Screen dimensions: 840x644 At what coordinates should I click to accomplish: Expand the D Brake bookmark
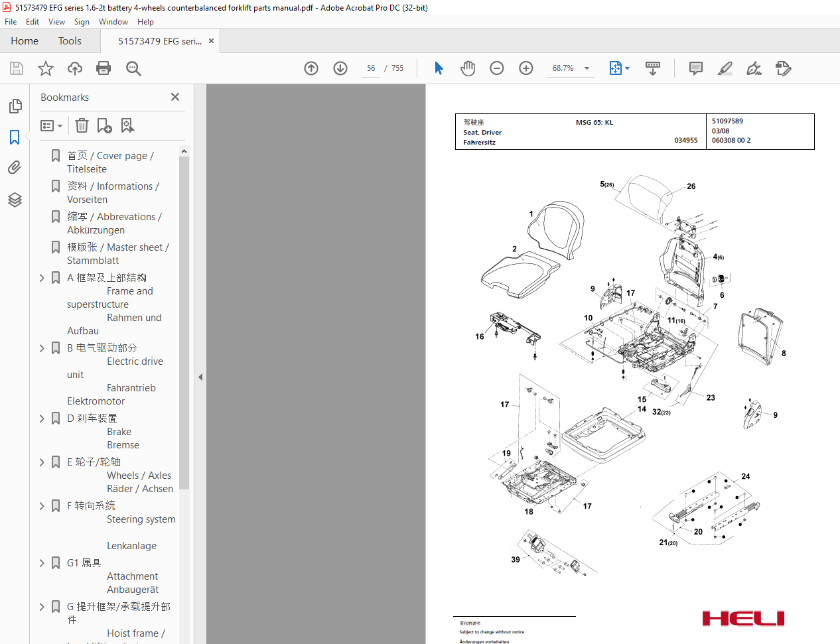point(42,419)
